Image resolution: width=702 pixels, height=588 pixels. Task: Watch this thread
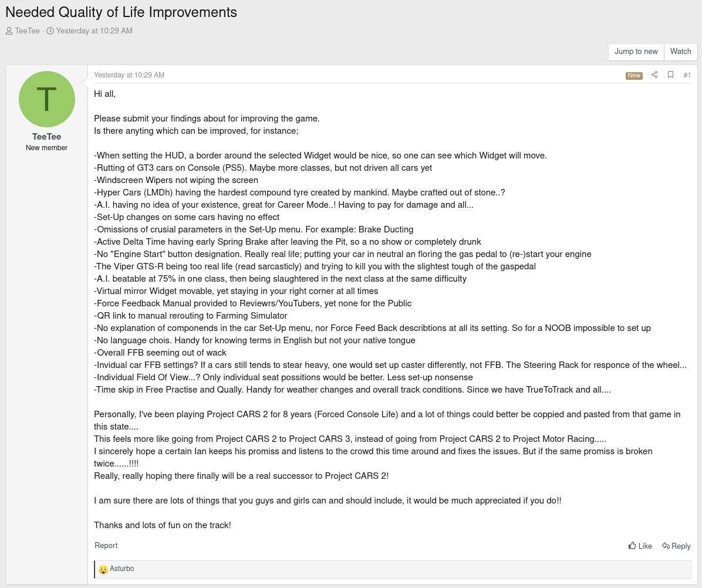tap(680, 52)
